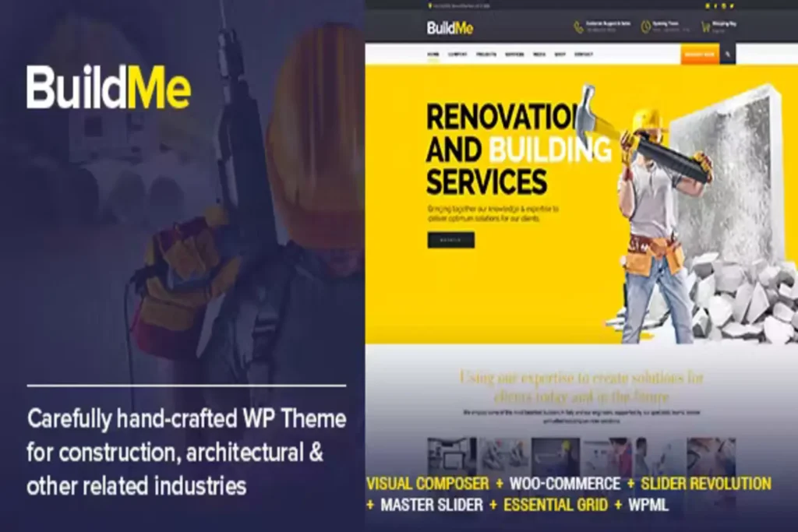Open the first thumbnail in the gallery row
Viewport: 798px width, 532px height.
pos(451,456)
